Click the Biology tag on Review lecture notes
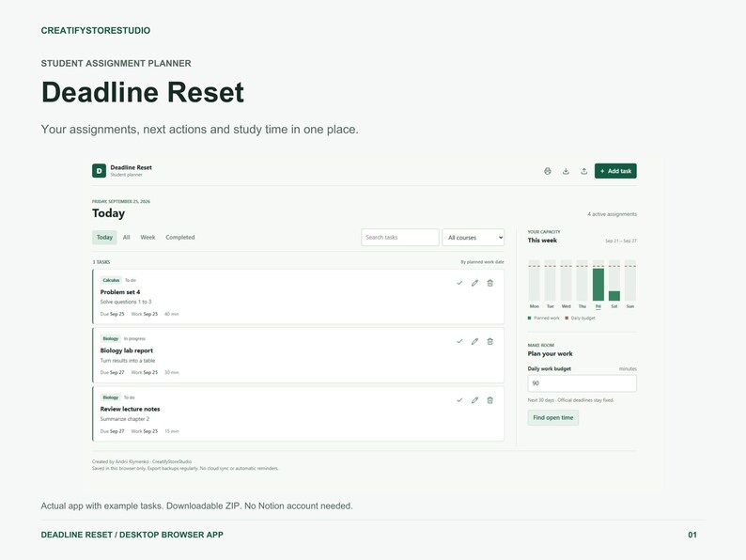The image size is (746, 560). pyautogui.click(x=110, y=397)
